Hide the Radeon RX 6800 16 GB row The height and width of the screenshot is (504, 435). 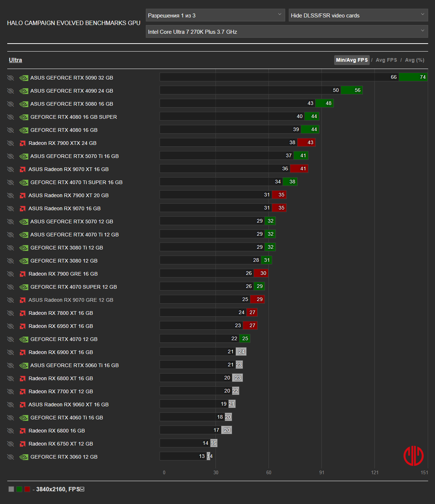[11, 431]
